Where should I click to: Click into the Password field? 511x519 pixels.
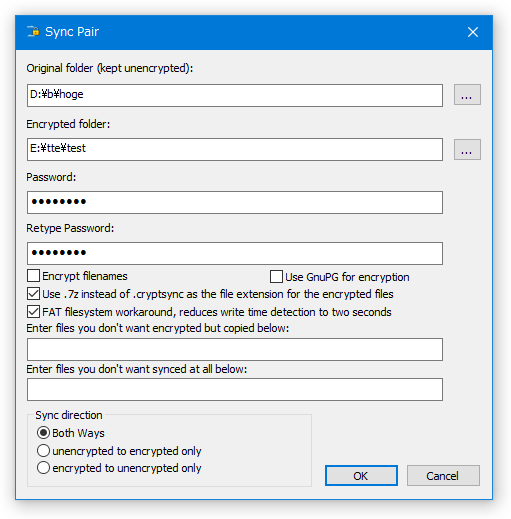point(235,202)
